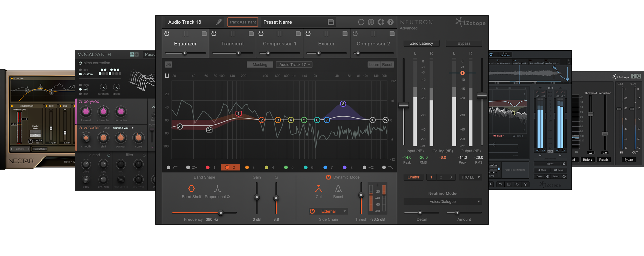Click the History button in right plugin
This screenshot has width=644, height=256.
pos(587,159)
